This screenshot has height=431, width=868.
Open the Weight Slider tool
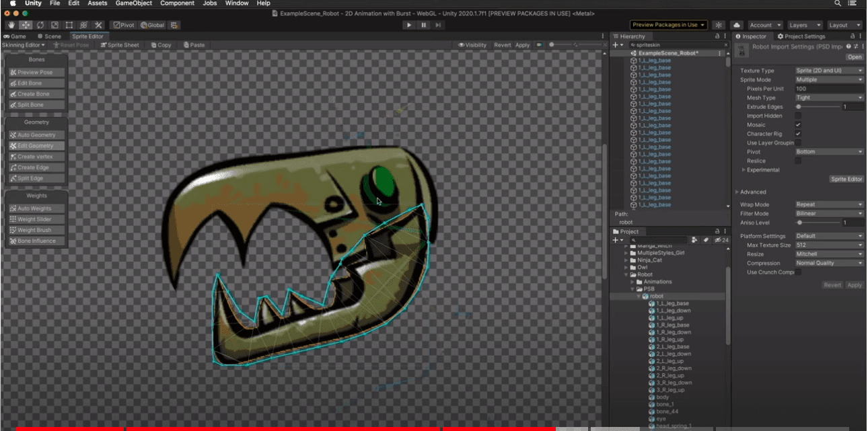36,219
